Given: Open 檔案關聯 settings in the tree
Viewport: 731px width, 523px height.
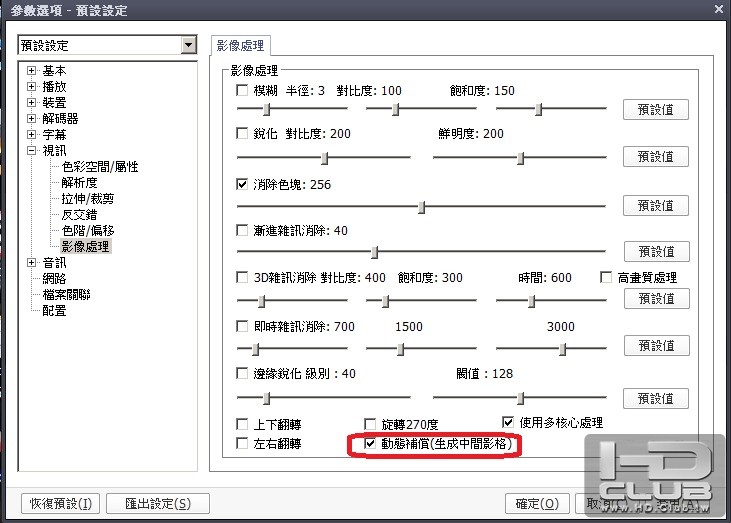Looking at the screenshot, I should 66,295.
